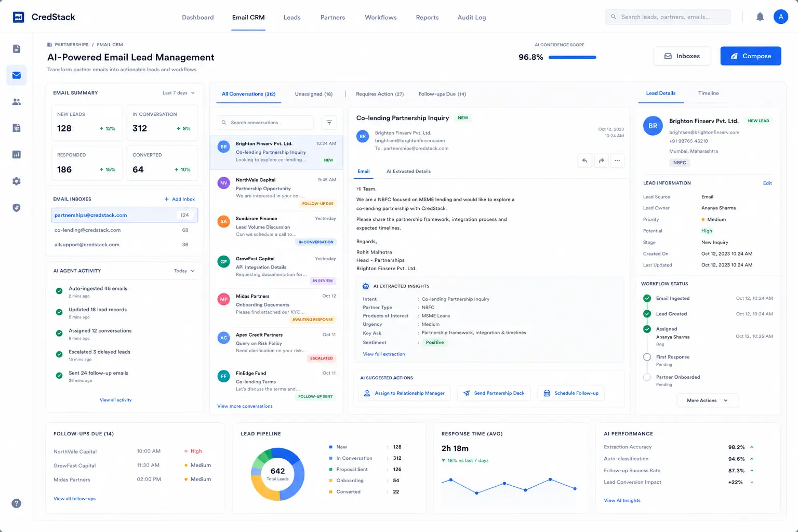Viewport: 798px width, 532px height.
Task: Click the CredStack logo icon
Action: pyautogui.click(x=18, y=17)
